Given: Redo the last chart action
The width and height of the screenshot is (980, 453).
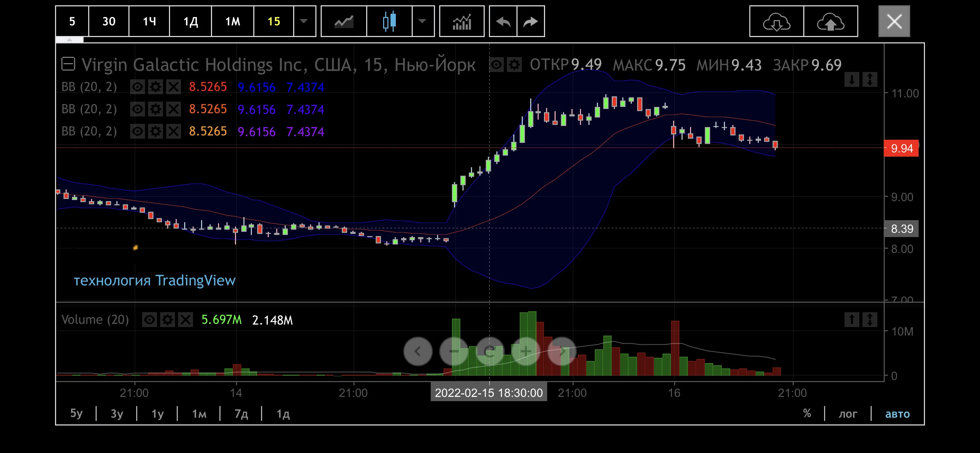Looking at the screenshot, I should [x=531, y=21].
